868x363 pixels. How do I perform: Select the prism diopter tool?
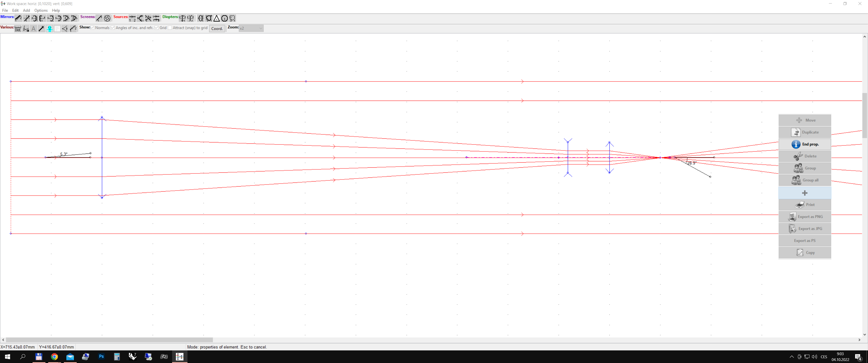217,18
